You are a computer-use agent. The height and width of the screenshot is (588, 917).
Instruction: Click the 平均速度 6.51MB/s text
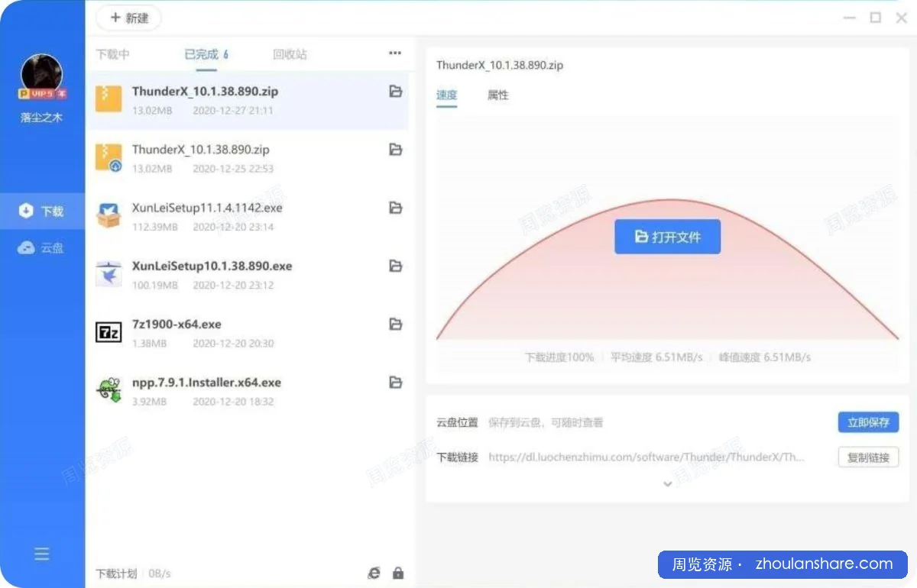(656, 357)
